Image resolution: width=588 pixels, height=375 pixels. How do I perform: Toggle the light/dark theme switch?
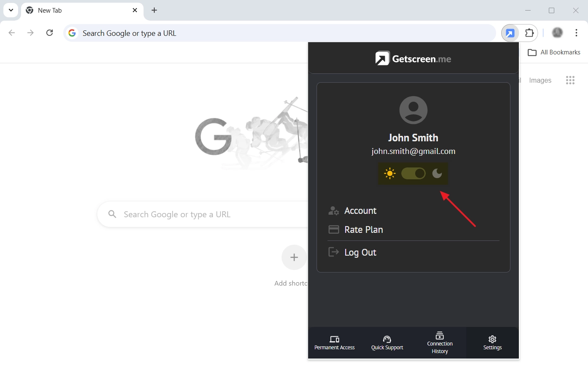(413, 173)
